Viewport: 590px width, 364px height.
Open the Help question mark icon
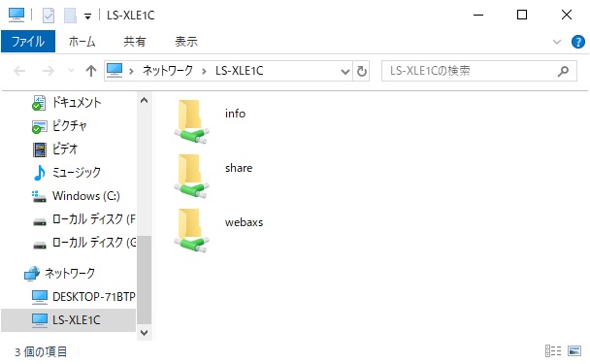[x=578, y=42]
